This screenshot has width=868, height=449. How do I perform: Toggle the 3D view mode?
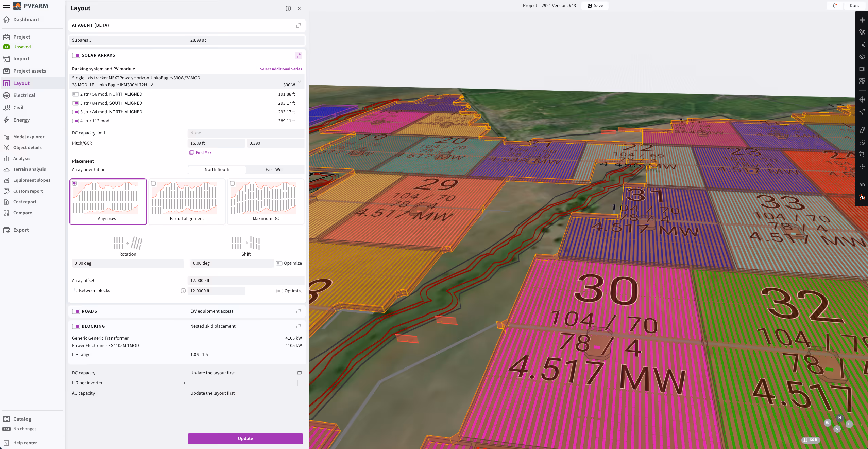coord(862,185)
